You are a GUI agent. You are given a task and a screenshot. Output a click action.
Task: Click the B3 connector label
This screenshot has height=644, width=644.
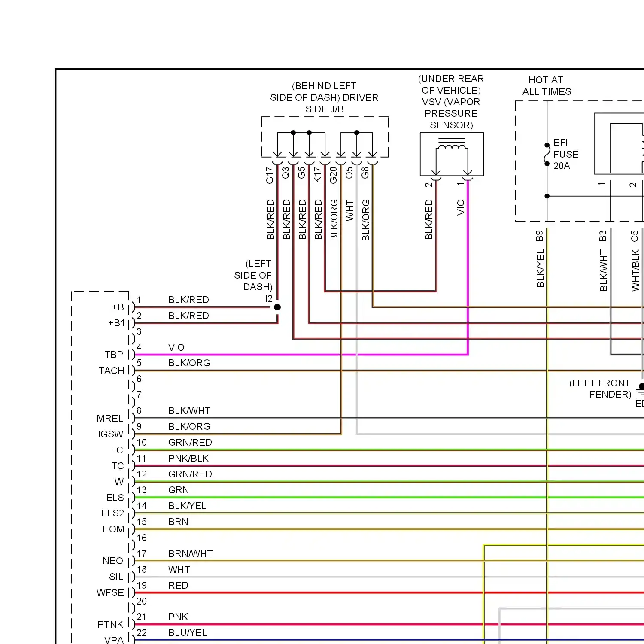point(603,236)
